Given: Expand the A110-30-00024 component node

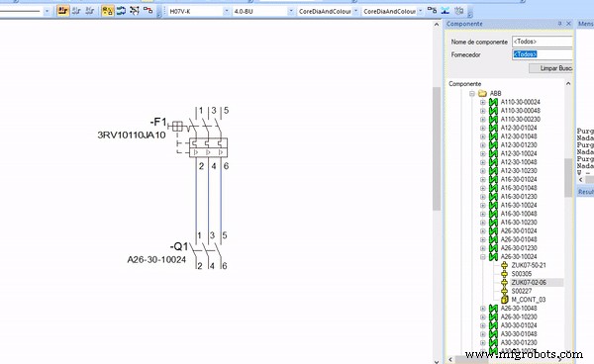Looking at the screenshot, I should tap(483, 102).
